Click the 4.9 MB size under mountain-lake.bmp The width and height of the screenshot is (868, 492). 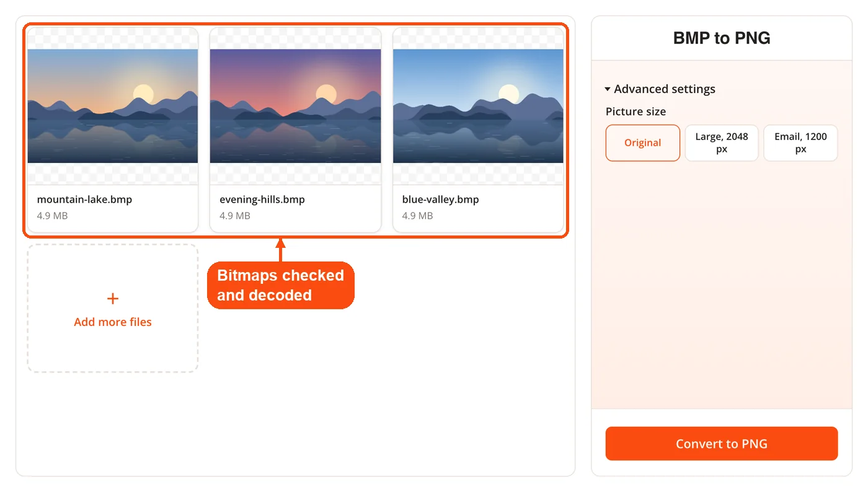tap(52, 216)
